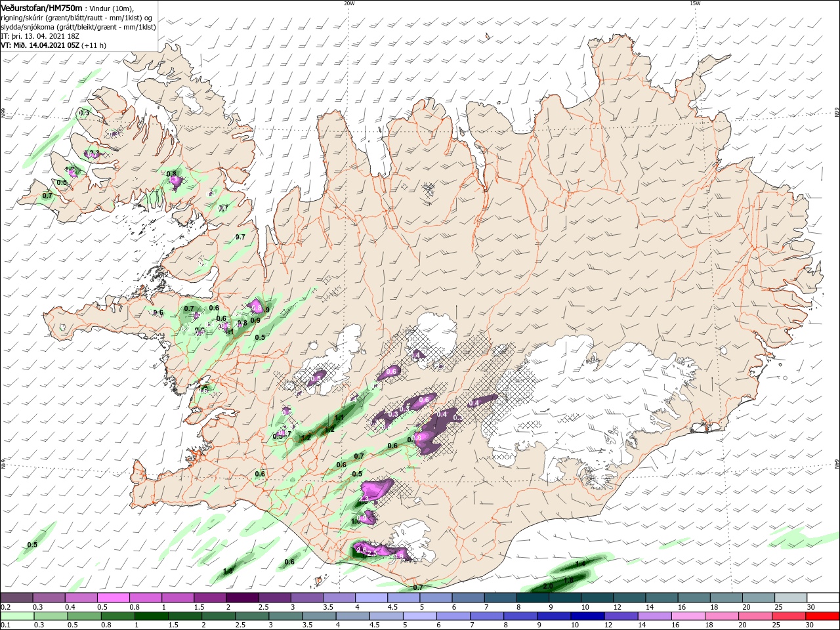Select the darkest green 1 rain legend swatch
This screenshot has width=840, height=630.
151,616
